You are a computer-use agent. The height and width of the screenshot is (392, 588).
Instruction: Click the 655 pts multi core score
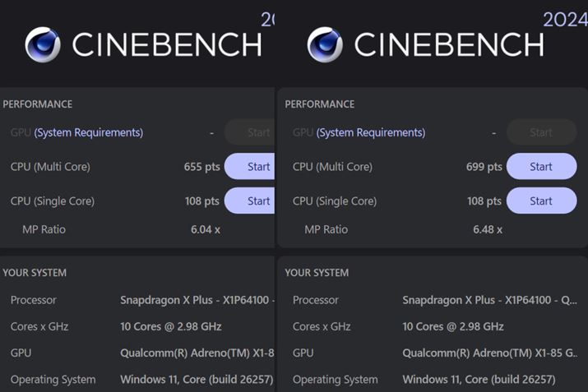coord(201,167)
